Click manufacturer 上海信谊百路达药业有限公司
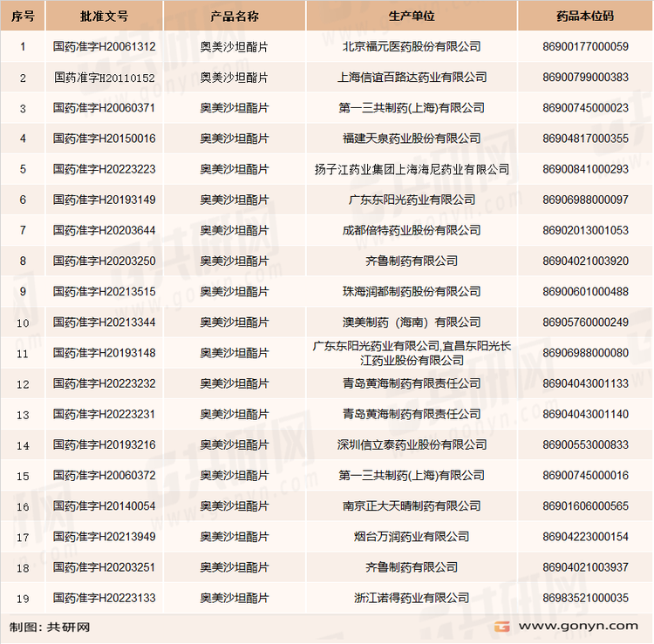The width and height of the screenshot is (654, 644). click(x=412, y=78)
